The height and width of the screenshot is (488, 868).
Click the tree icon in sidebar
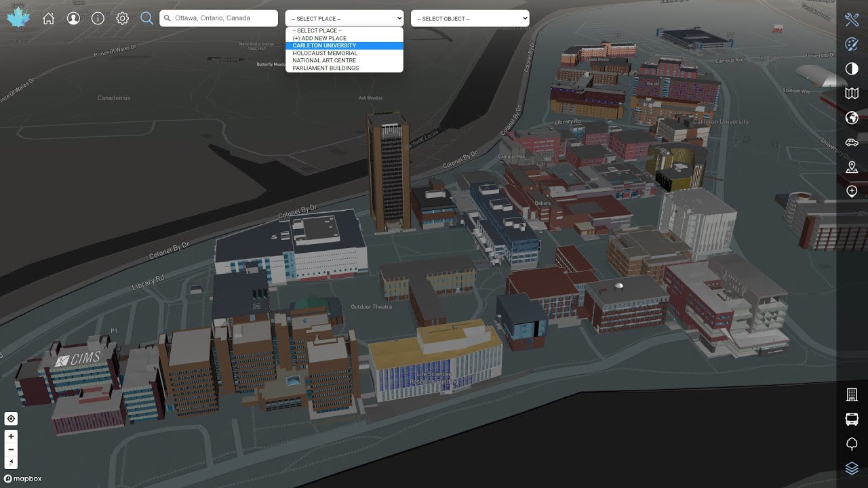852,444
